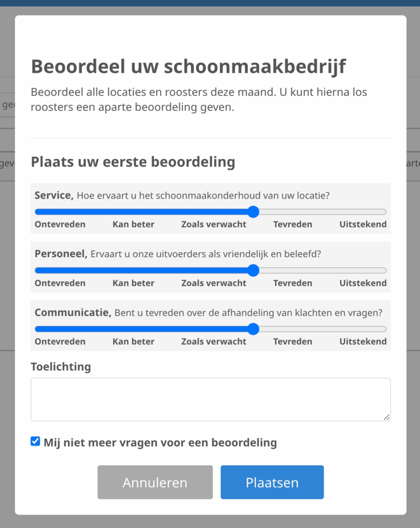Submit the review with Plaatsen button
This screenshot has width=420, height=528.
272,483
